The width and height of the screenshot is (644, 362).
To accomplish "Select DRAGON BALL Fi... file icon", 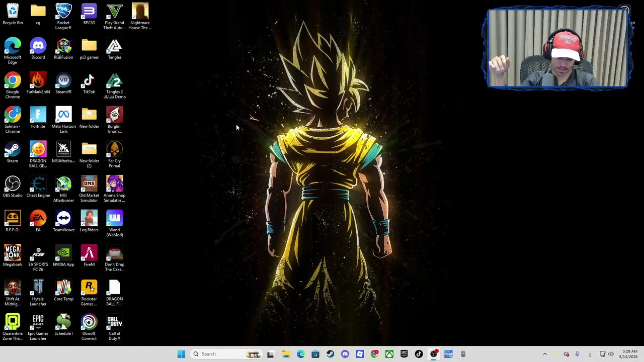I will tap(114, 293).
